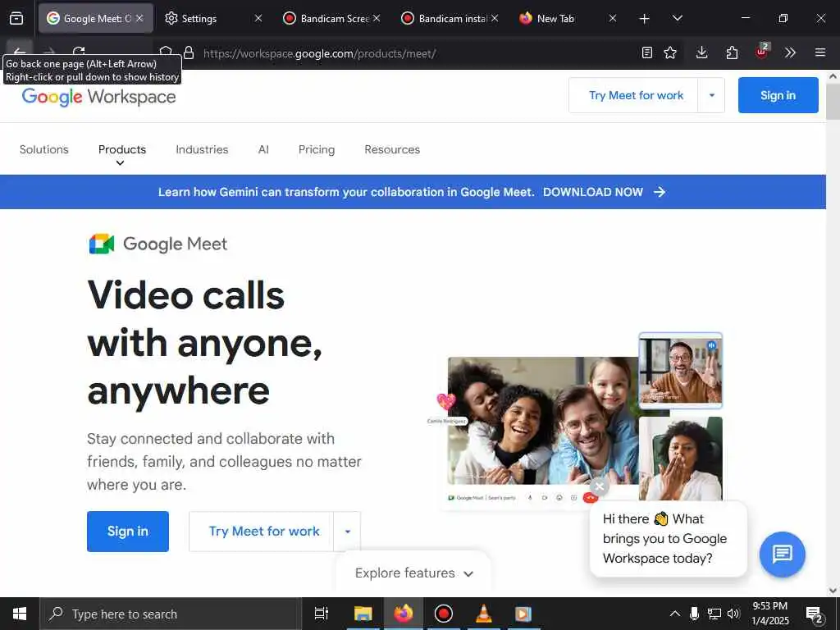Expand the Explore features section
840x630 pixels.
[413, 573]
